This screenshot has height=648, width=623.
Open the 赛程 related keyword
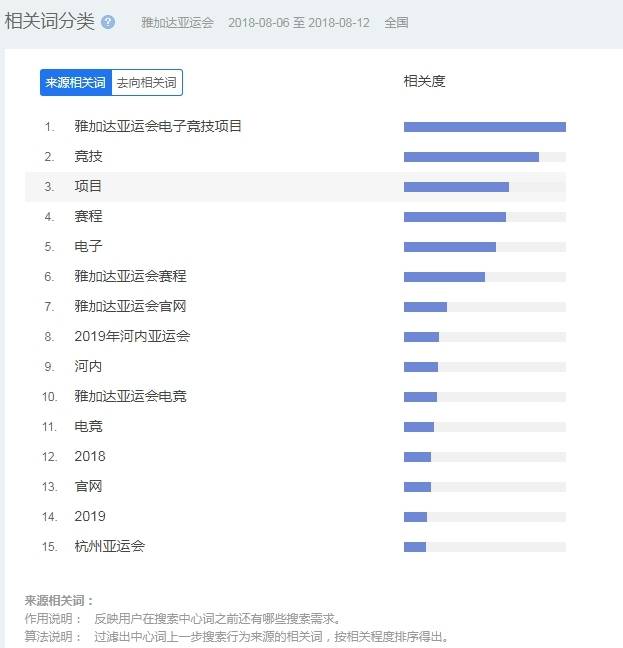point(88,217)
